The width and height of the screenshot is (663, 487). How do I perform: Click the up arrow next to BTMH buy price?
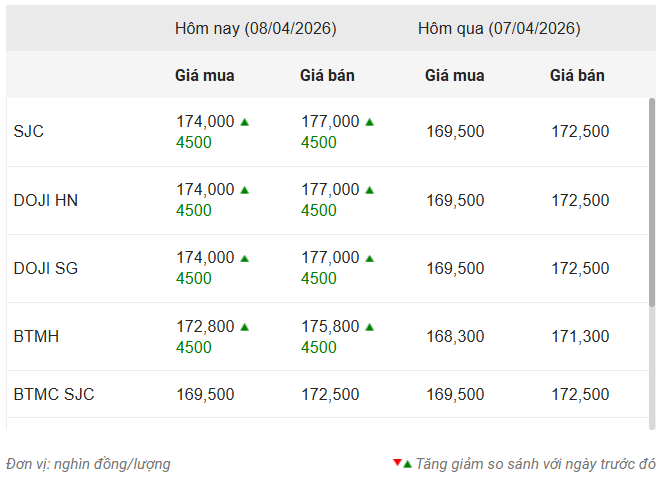[245, 327]
